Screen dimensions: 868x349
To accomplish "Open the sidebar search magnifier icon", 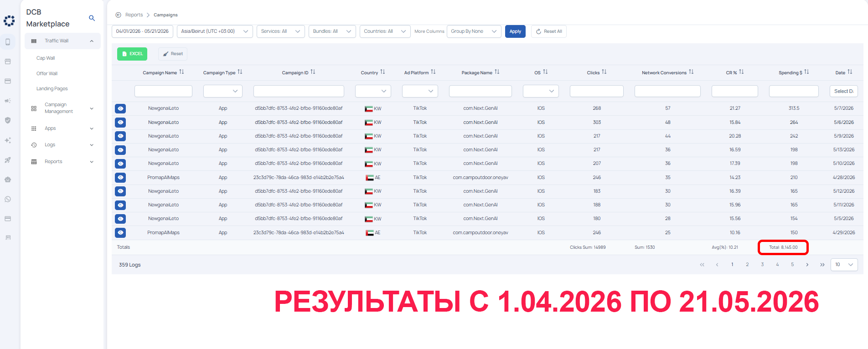I will pyautogui.click(x=92, y=18).
